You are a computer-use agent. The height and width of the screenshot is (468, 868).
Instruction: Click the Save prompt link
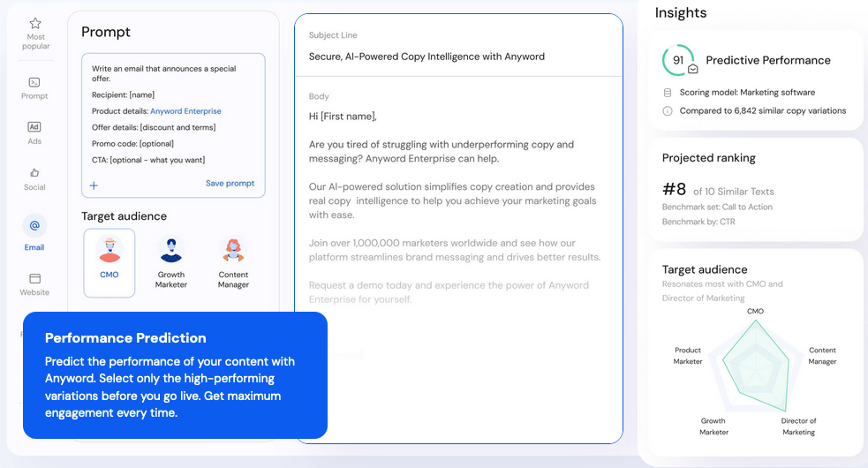coord(230,184)
